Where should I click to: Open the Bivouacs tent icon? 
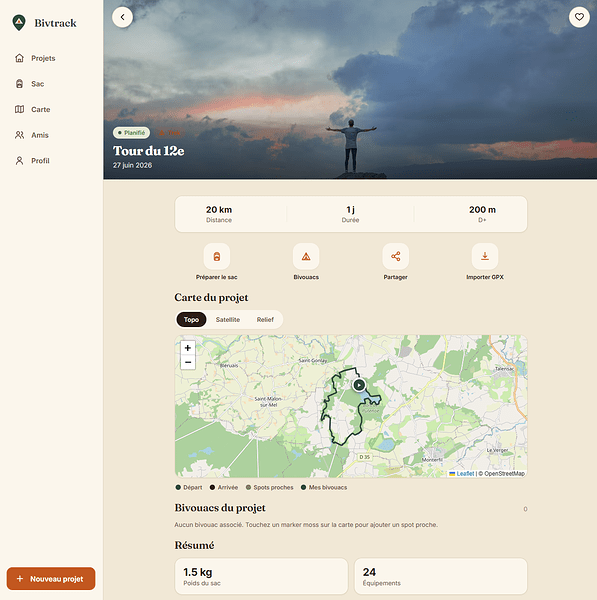coord(306,256)
